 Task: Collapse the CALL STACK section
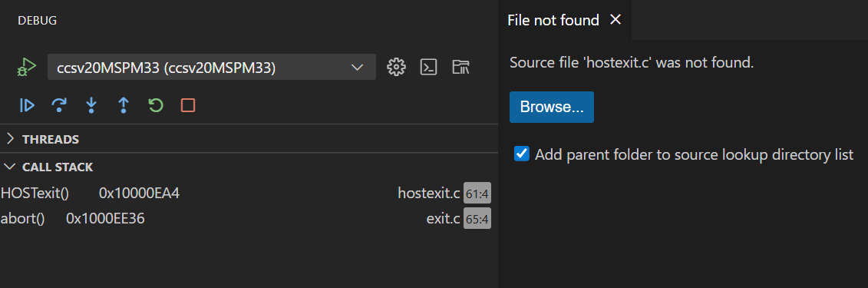[x=249, y=167]
